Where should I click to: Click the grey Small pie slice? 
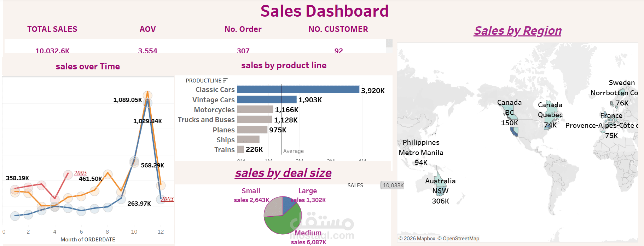(273, 207)
